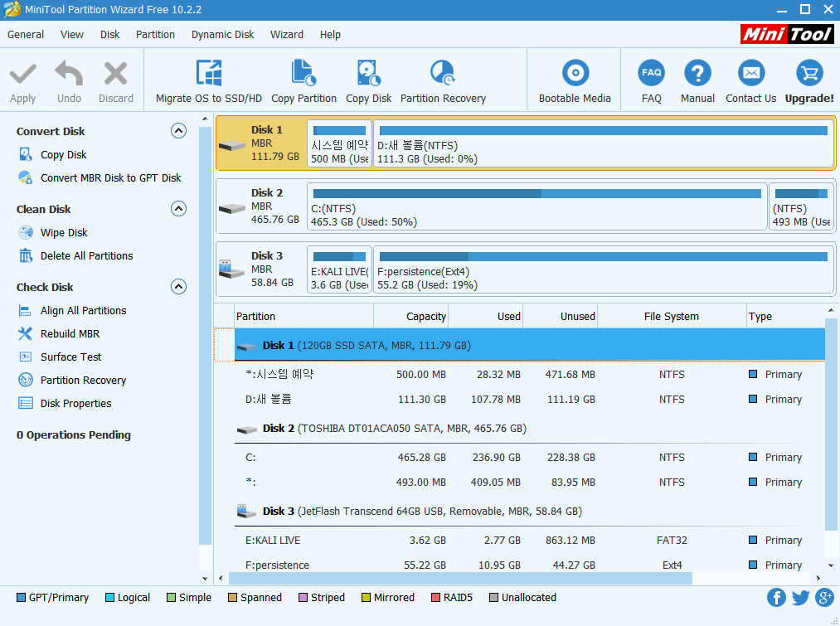840x626 pixels.
Task: Select Disk 1 in the disk map
Action: 261,143
